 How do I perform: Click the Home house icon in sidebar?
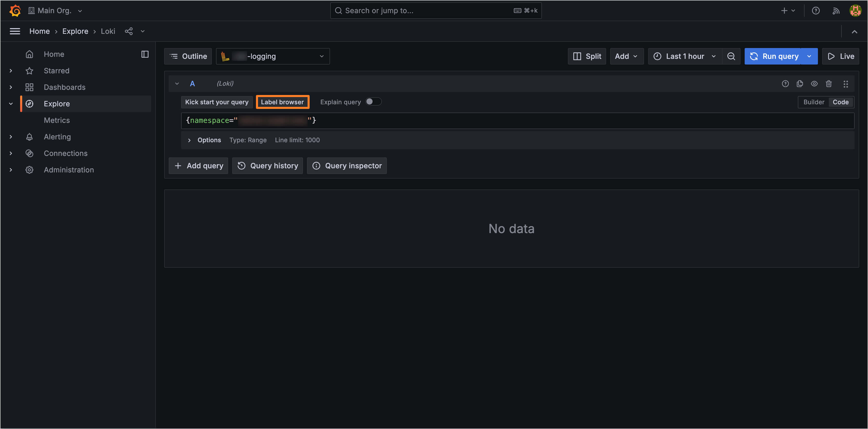(29, 54)
